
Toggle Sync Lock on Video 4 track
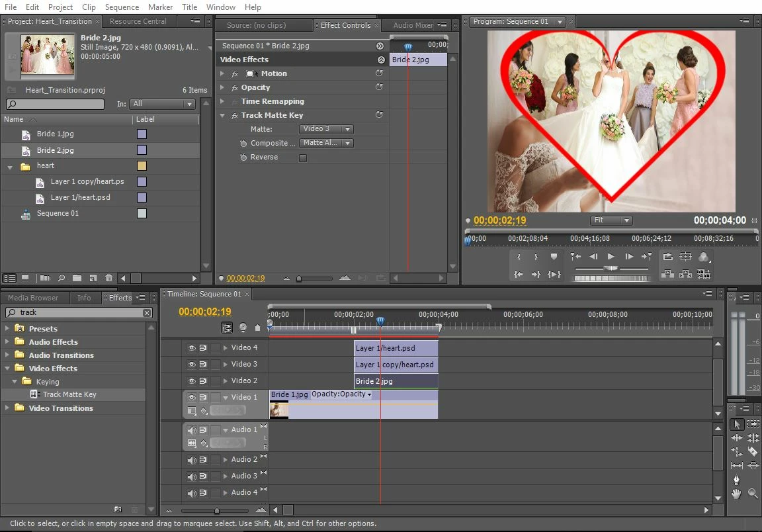point(203,347)
